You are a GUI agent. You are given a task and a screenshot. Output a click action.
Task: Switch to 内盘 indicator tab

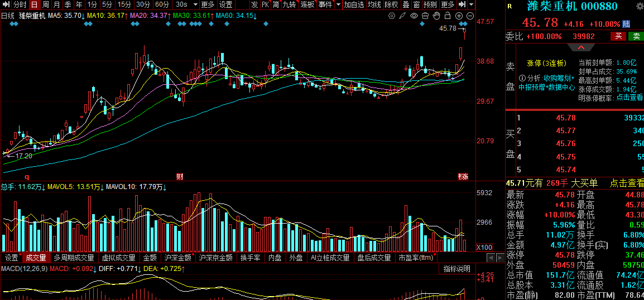point(275,258)
